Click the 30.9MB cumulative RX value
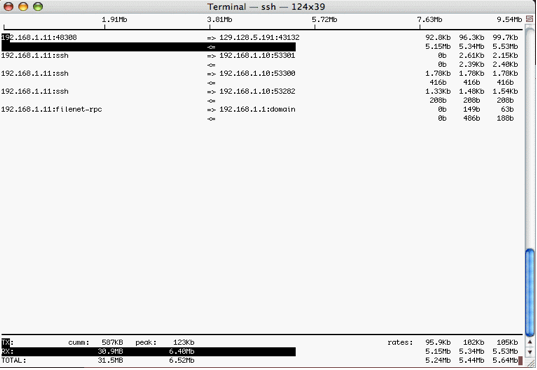Screen dimensions: 537x370 tap(110, 352)
